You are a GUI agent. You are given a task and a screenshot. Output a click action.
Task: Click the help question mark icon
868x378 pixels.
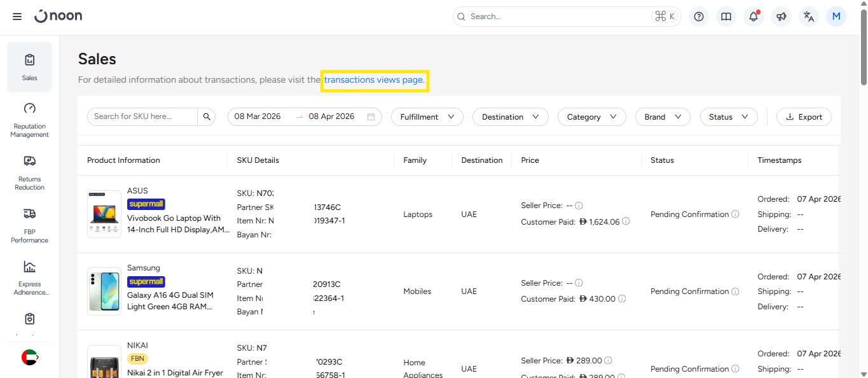click(x=699, y=17)
